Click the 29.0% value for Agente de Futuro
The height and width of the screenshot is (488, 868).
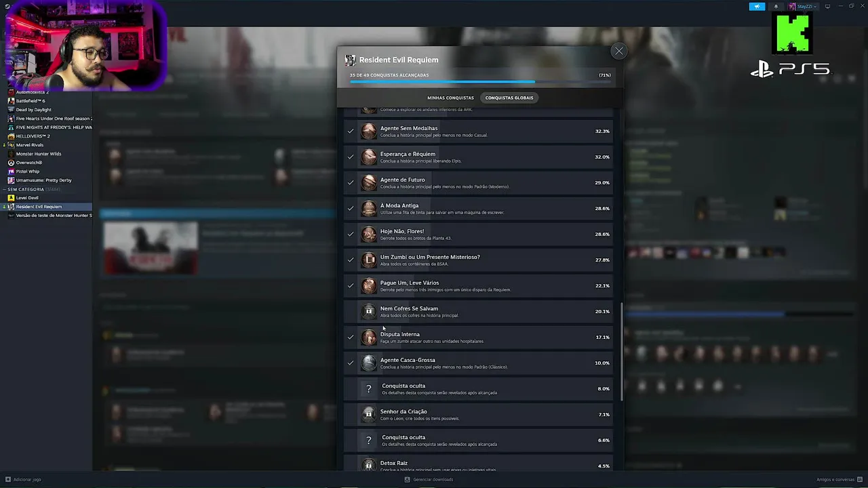[602, 182]
